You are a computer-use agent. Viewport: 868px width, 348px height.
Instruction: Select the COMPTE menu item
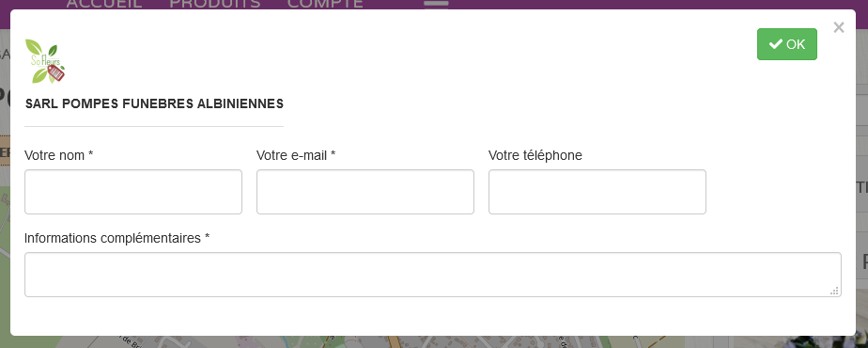click(x=325, y=4)
